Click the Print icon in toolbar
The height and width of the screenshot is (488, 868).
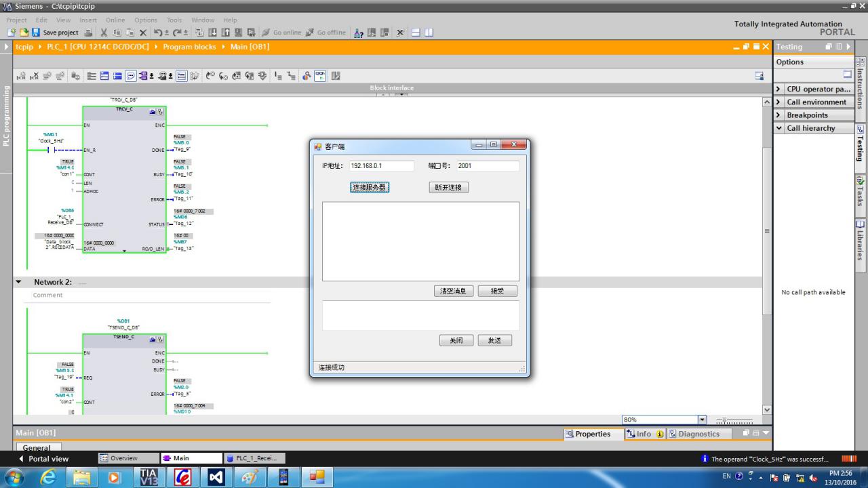point(88,33)
